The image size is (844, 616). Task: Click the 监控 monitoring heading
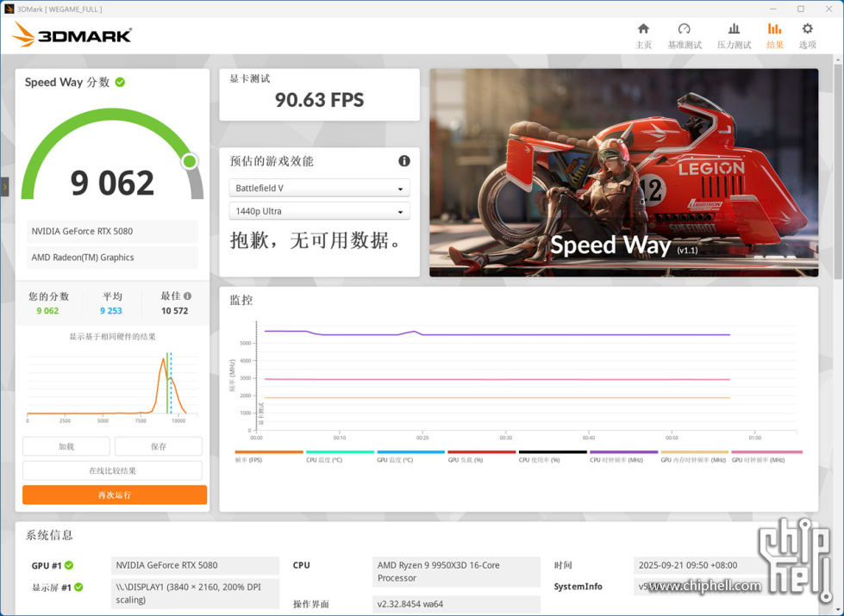coord(241,300)
